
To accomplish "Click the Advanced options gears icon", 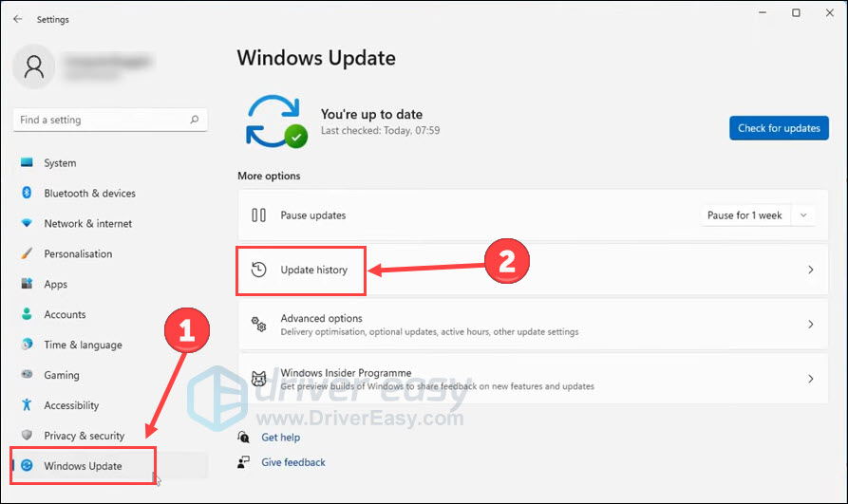I will [x=258, y=324].
